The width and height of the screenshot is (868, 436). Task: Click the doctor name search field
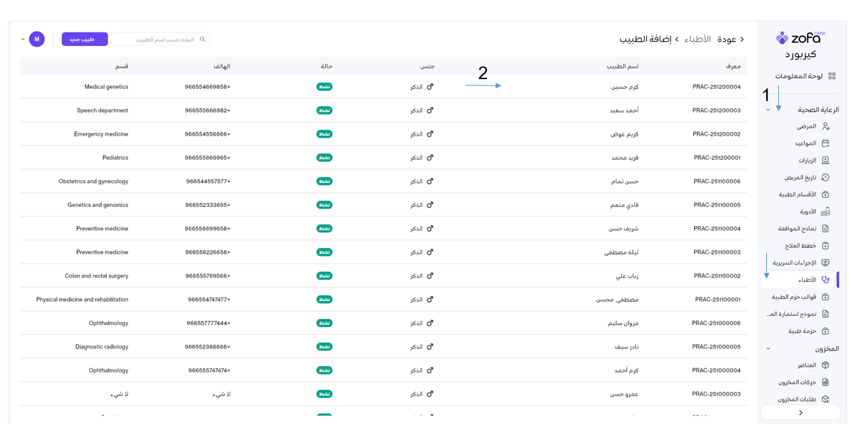(157, 40)
